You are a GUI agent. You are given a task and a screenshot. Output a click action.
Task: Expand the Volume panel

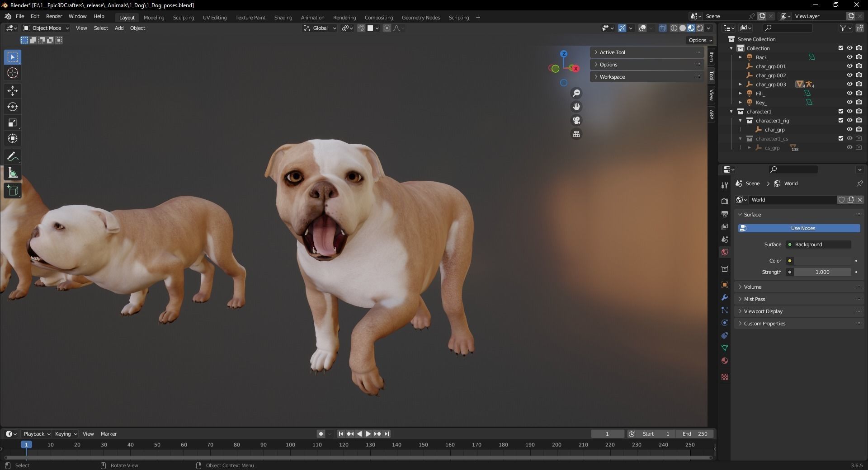(799, 287)
